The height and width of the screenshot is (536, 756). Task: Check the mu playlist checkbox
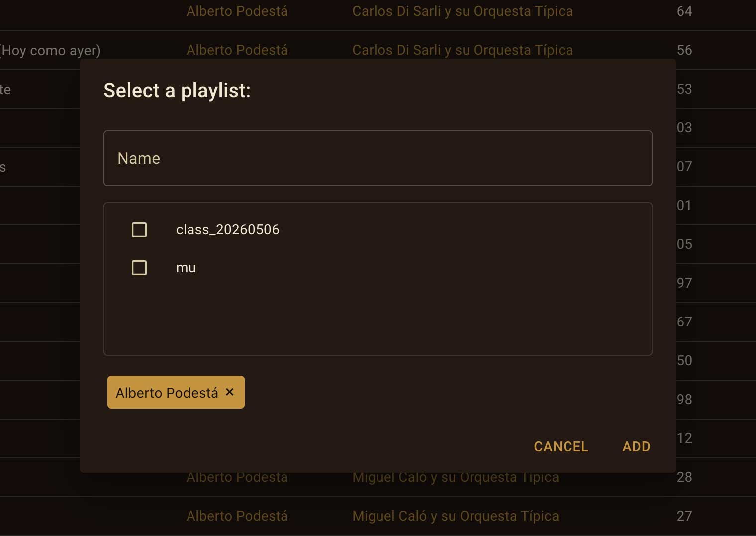click(x=139, y=268)
